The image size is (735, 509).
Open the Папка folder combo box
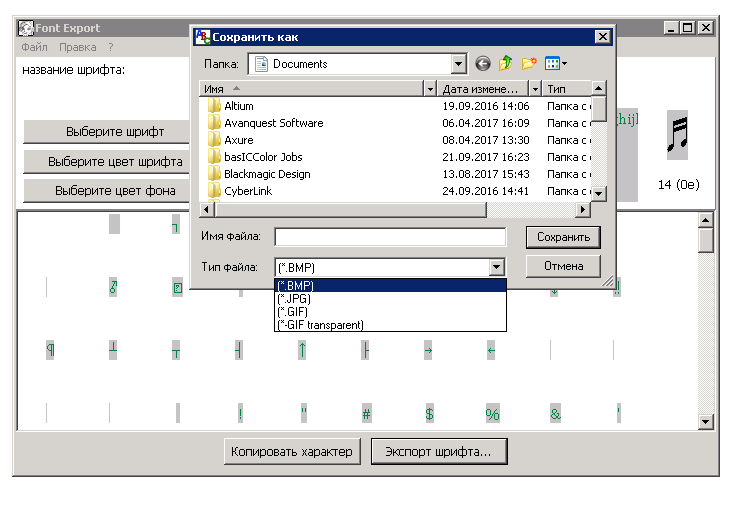[358, 64]
